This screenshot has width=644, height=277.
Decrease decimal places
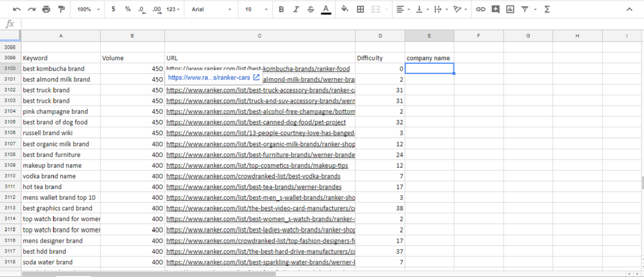pos(142,9)
